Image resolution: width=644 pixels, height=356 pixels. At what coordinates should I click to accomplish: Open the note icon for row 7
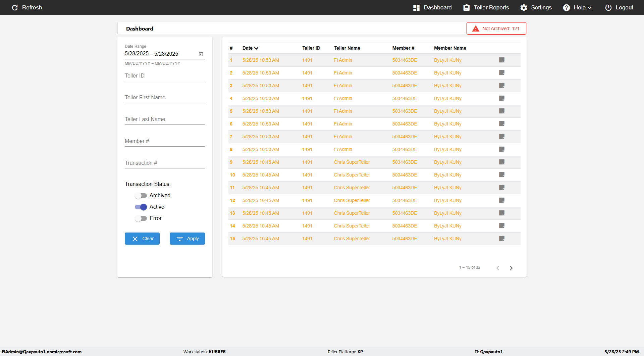coord(502,137)
